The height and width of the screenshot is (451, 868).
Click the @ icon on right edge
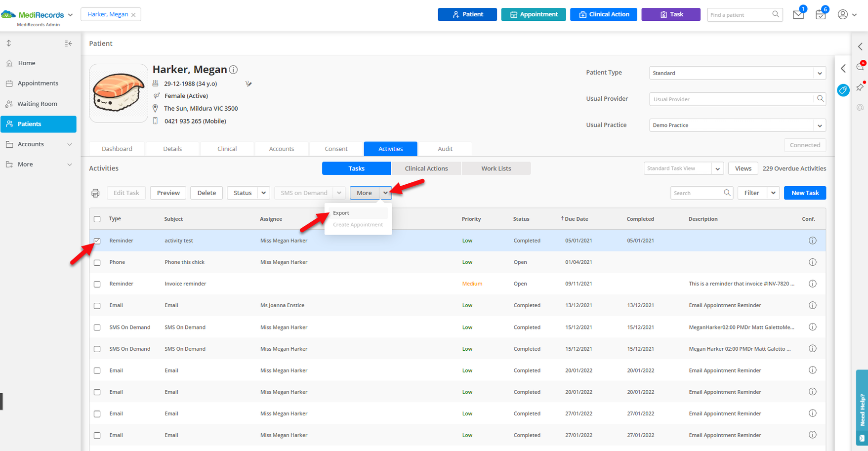tap(860, 107)
